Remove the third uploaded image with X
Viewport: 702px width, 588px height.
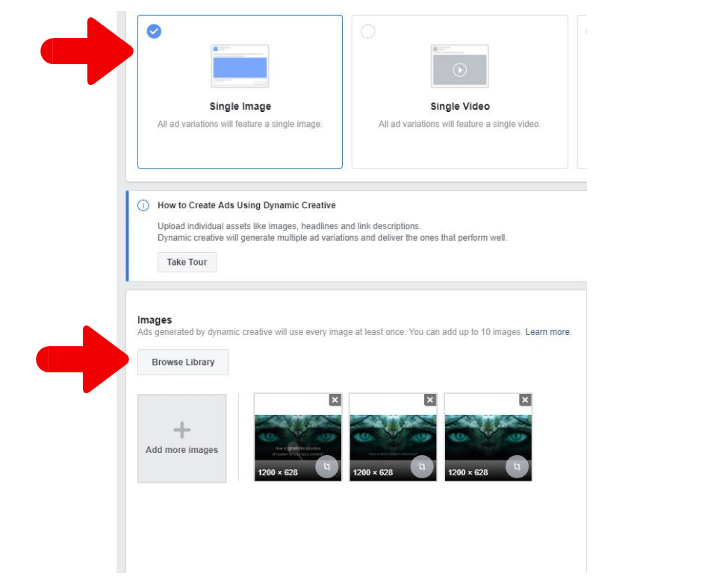coord(525,400)
